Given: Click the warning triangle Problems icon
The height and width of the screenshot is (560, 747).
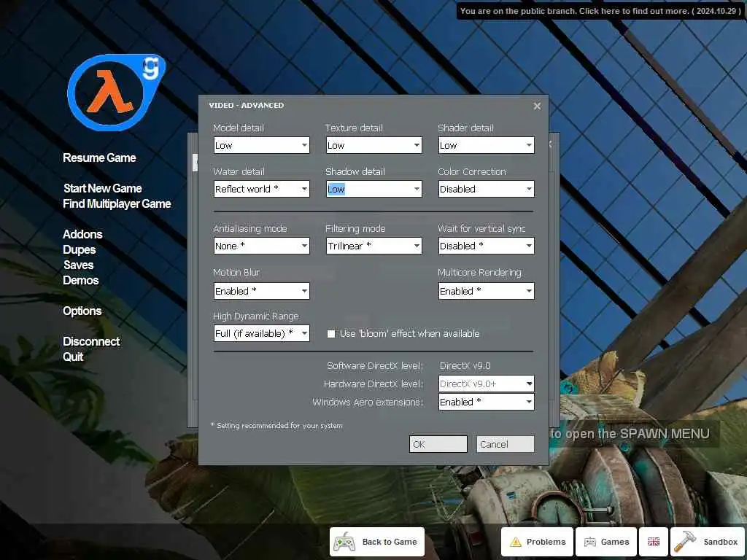Looking at the screenshot, I should pos(516,542).
